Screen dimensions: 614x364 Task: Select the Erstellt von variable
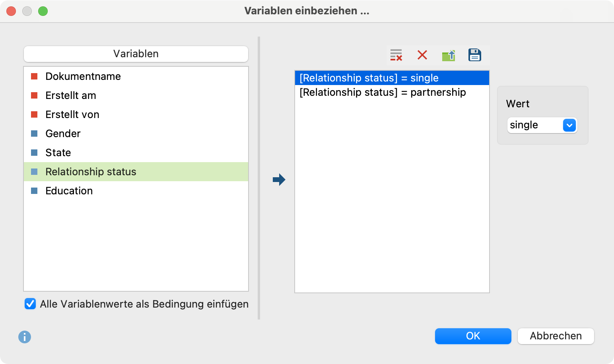[136, 114]
